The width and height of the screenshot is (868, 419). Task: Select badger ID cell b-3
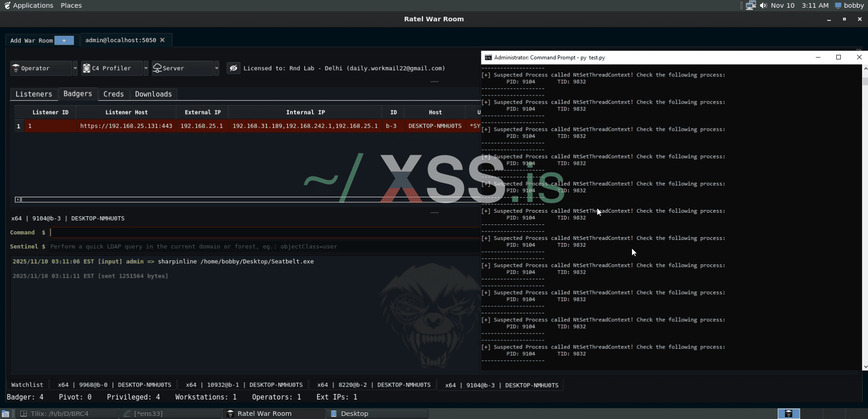[x=391, y=126]
